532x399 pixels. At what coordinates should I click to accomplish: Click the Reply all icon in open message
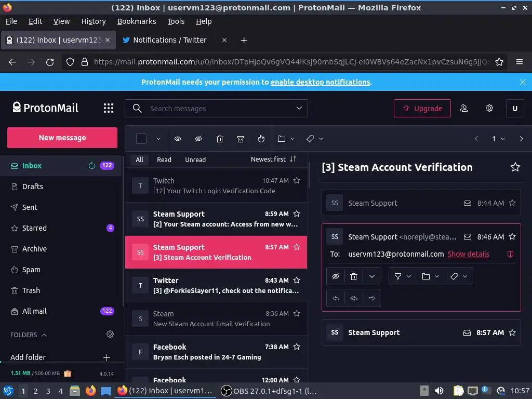tap(353, 298)
